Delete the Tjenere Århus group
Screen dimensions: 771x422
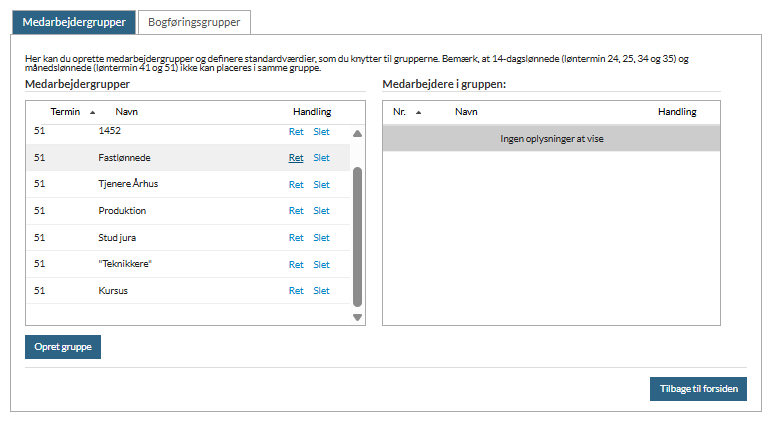pyautogui.click(x=322, y=184)
